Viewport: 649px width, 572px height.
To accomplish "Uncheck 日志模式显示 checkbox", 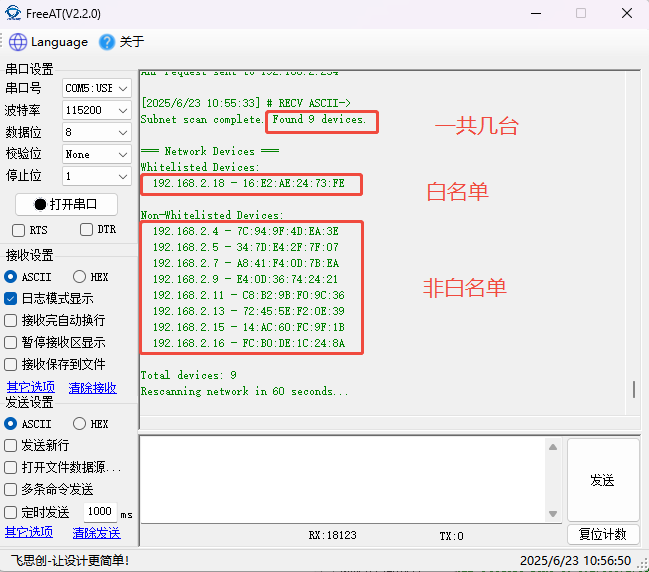I will (x=10, y=298).
